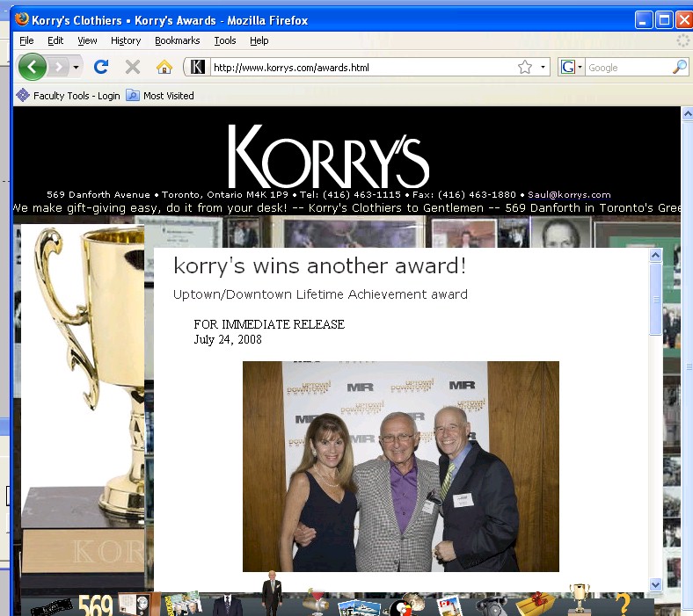Screen dimensions: 693x616
Task: Click the cocktail glass icon in the dock
Action: pyautogui.click(x=315, y=601)
